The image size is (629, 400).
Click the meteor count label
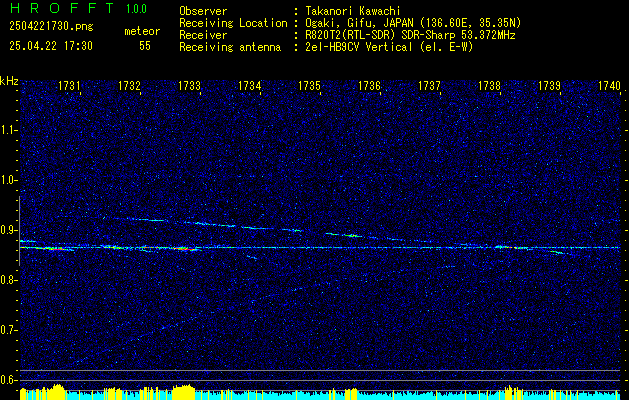tap(142, 31)
